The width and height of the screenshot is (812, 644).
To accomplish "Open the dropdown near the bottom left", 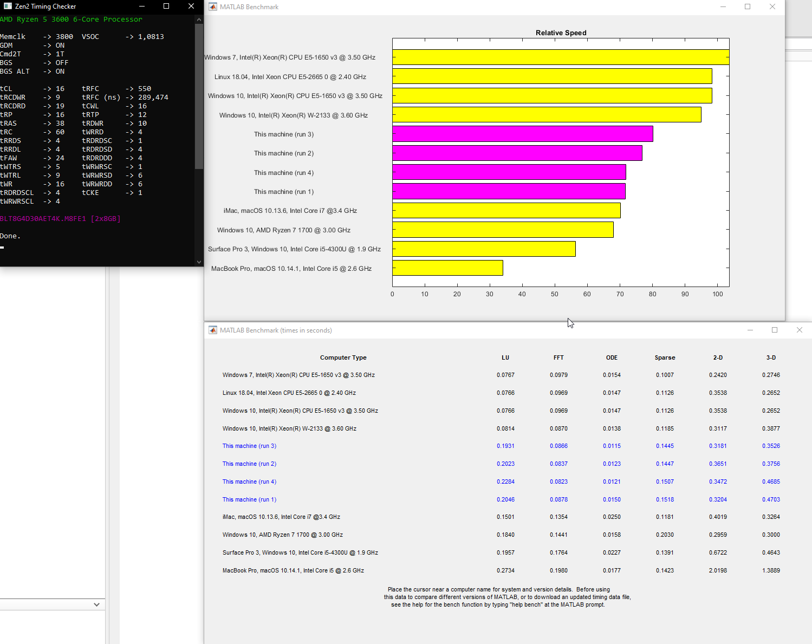I will click(x=96, y=604).
